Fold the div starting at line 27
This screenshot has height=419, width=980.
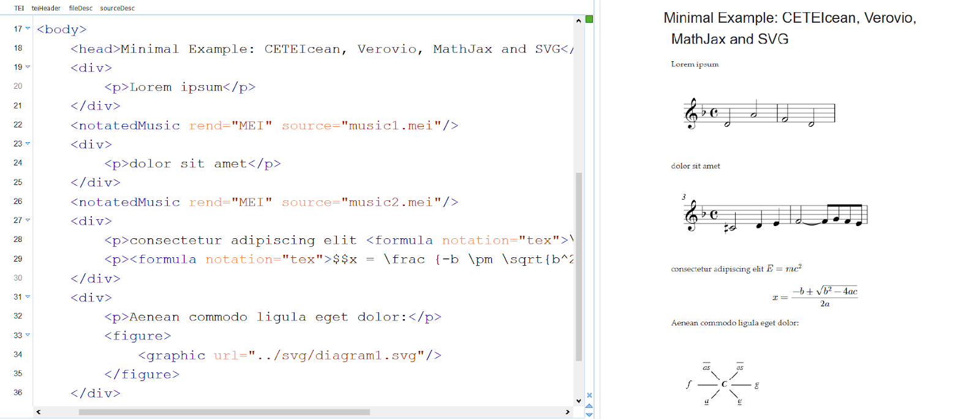(x=28, y=221)
